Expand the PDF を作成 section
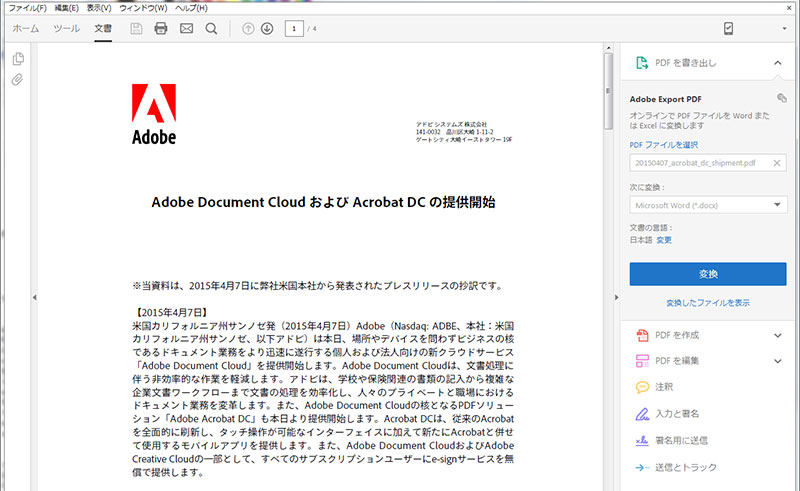 pyautogui.click(x=778, y=335)
